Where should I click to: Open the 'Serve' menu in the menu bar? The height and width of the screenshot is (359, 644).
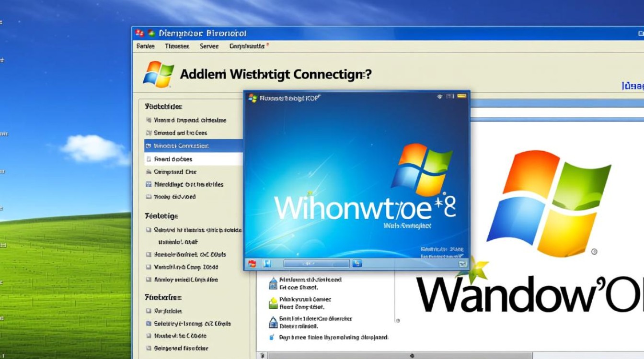pyautogui.click(x=209, y=46)
